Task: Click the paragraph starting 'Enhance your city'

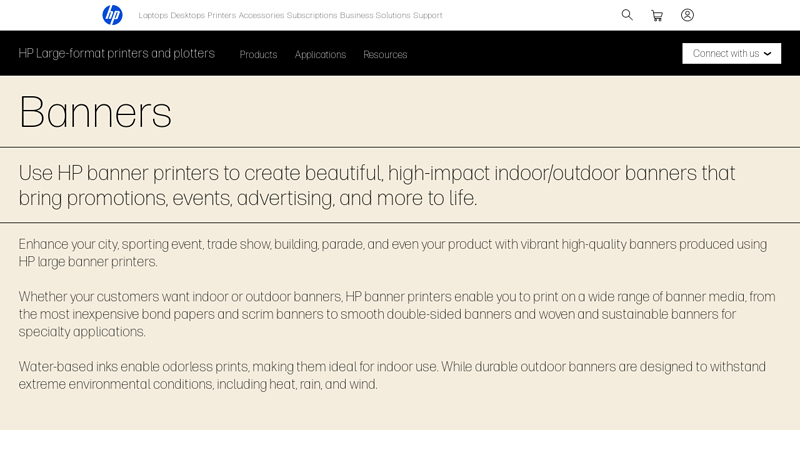Action: (392, 253)
